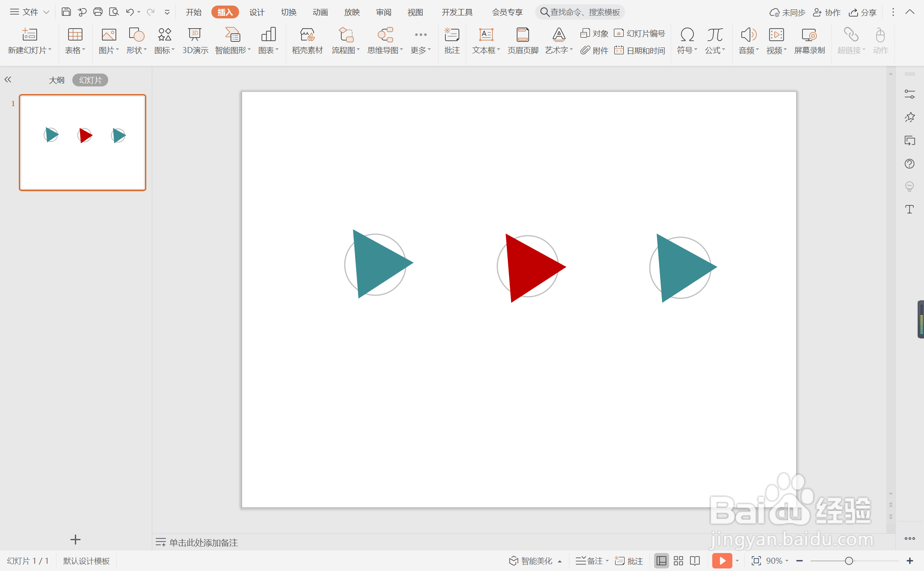Insert a 批注 comment
924x571 pixels.
point(452,41)
